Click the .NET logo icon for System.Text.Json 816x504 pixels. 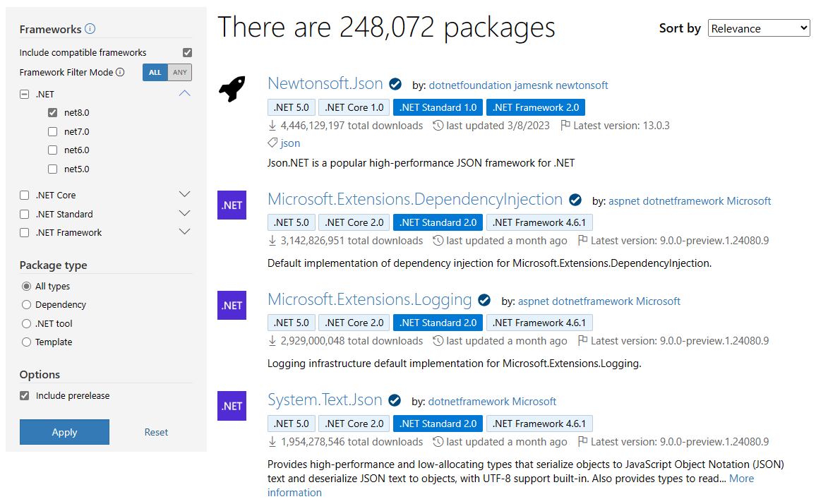tap(232, 406)
